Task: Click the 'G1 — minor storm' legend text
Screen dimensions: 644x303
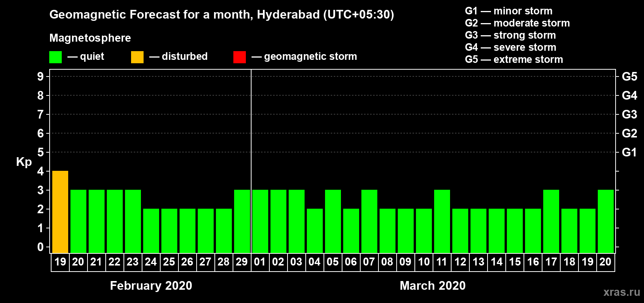Action: tap(508, 11)
